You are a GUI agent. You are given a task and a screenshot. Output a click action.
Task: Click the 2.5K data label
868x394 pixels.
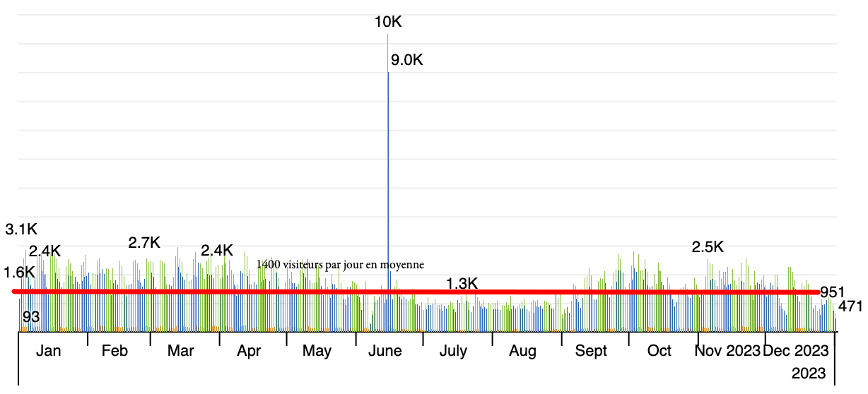click(708, 247)
